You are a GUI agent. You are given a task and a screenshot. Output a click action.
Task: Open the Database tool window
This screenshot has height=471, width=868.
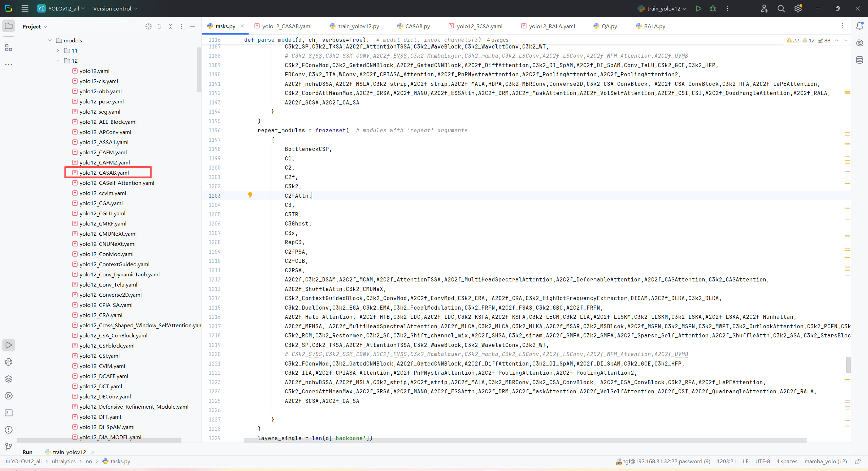pos(860,60)
